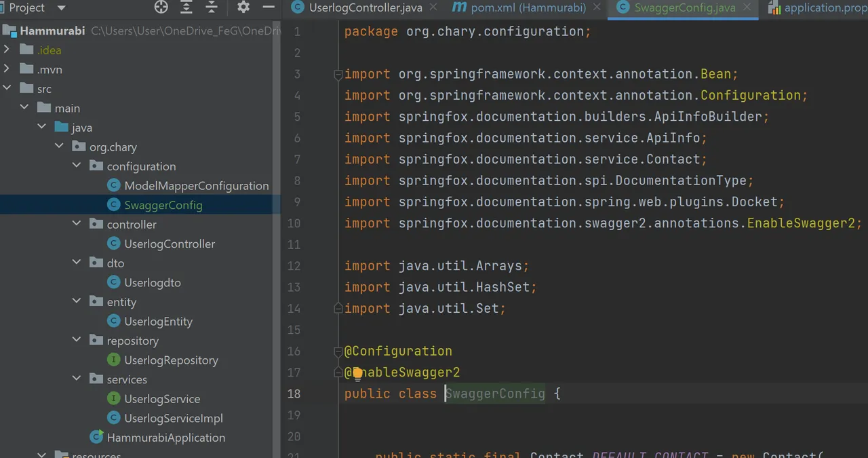Click the Hammurabi project module icon
The image size is (868, 458).
pos(9,31)
